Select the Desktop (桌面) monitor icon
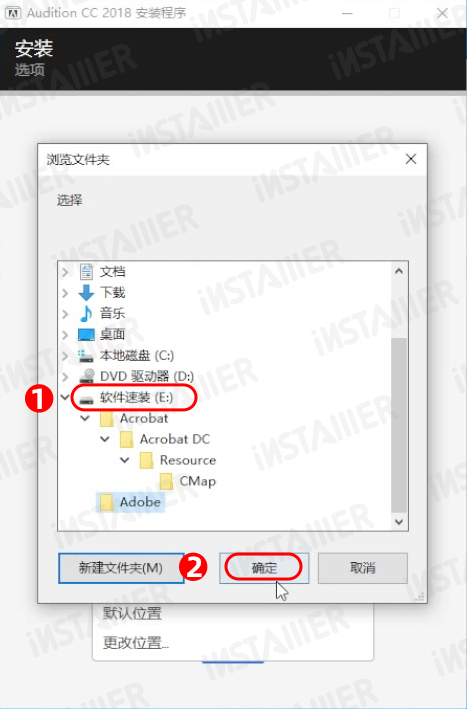This screenshot has width=467, height=709. pos(86,335)
